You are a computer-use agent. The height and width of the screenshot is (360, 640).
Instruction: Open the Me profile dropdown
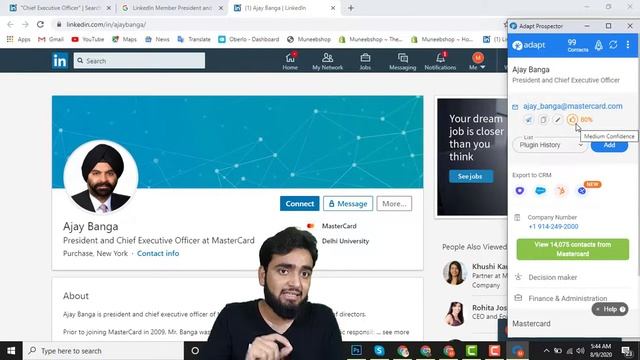coord(477,61)
